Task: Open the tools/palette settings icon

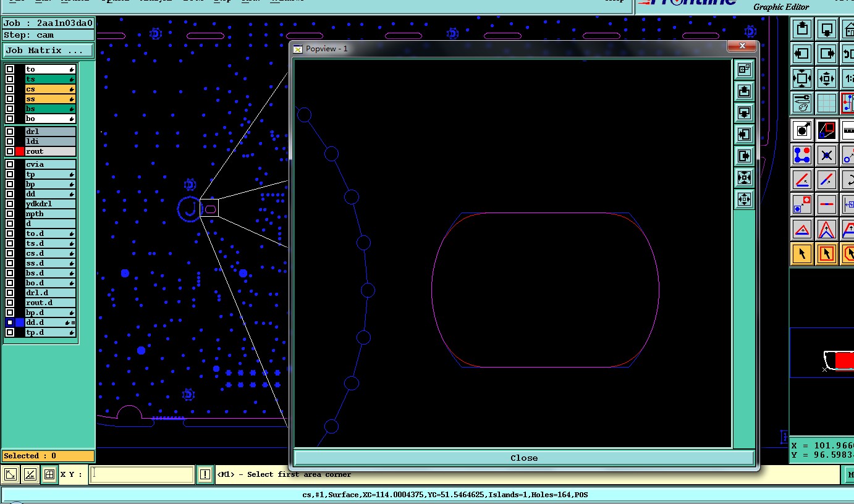Action: point(802,103)
